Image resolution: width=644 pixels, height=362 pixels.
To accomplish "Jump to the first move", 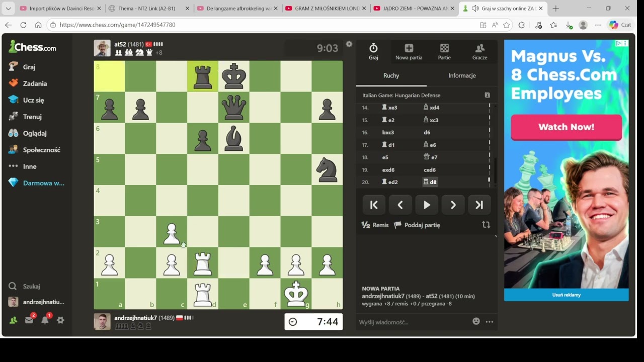I will pyautogui.click(x=374, y=205).
